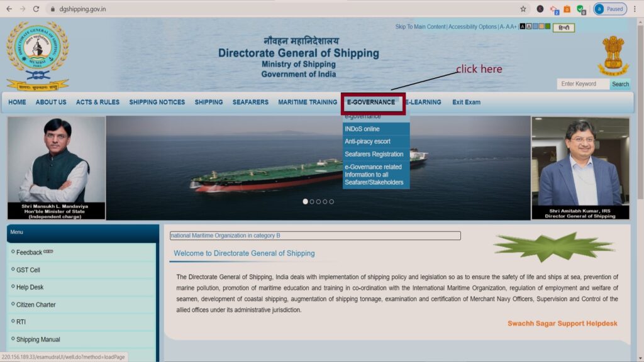Screen dimensions: 644x362
Task: Open the Paused profile button
Action: [x=610, y=9]
